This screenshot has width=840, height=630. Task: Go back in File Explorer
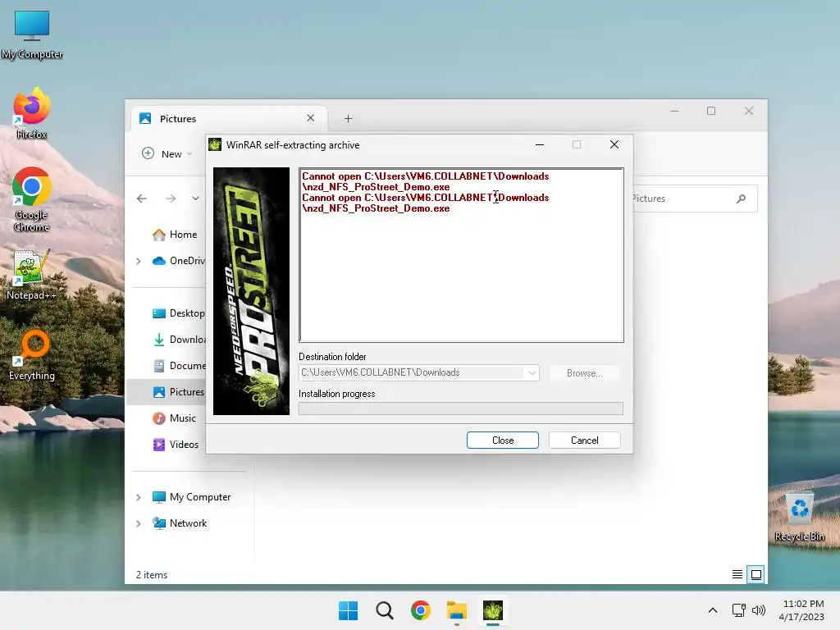[142, 199]
